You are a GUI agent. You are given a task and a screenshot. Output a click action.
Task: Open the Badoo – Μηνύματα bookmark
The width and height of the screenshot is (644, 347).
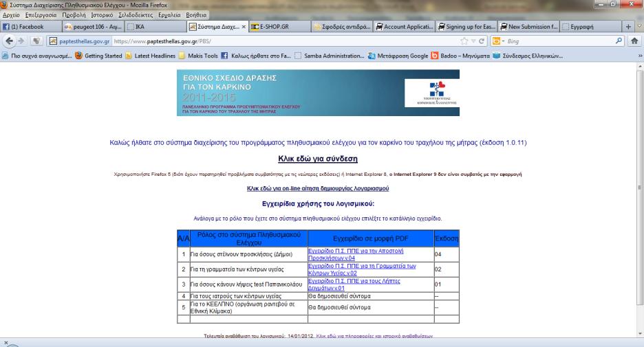(x=460, y=56)
